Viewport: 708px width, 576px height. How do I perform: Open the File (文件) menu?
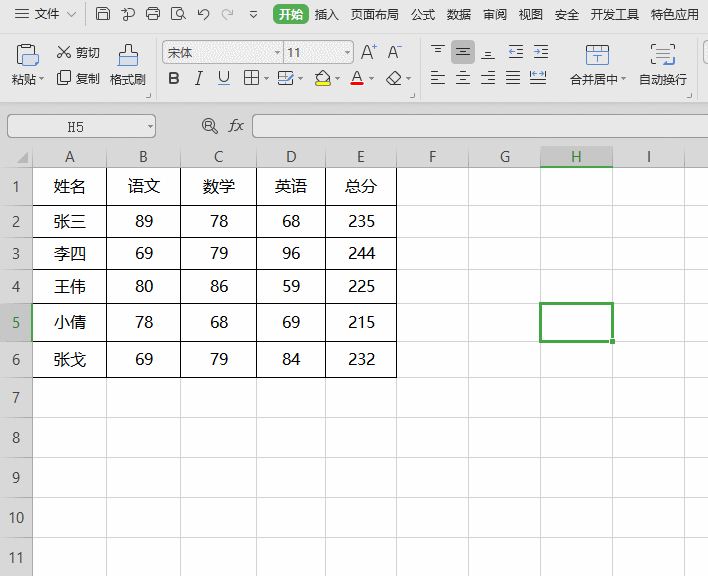click(45, 14)
